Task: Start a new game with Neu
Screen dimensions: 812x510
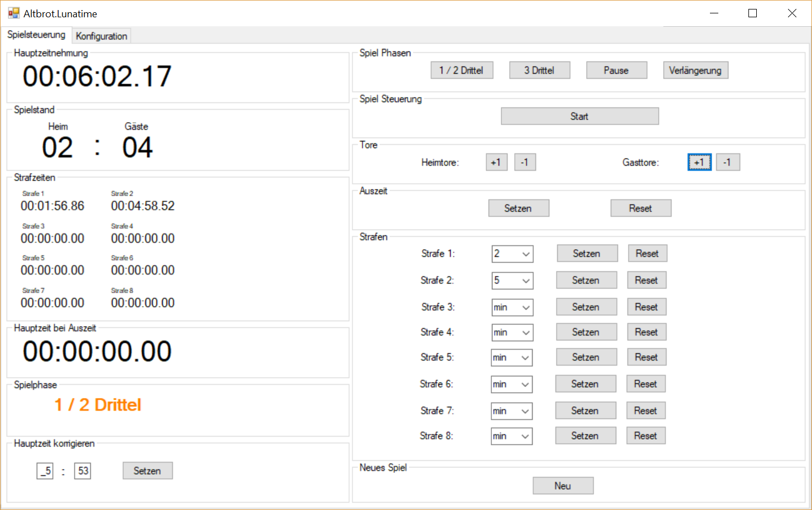Action: coord(563,486)
